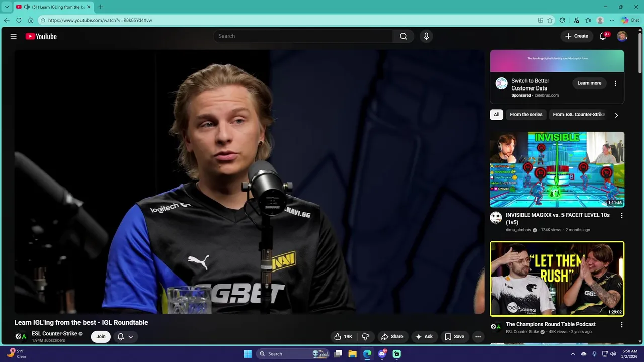Open options menu for INVISIBLE MAGIXX video
The image size is (644, 362).
click(621, 216)
